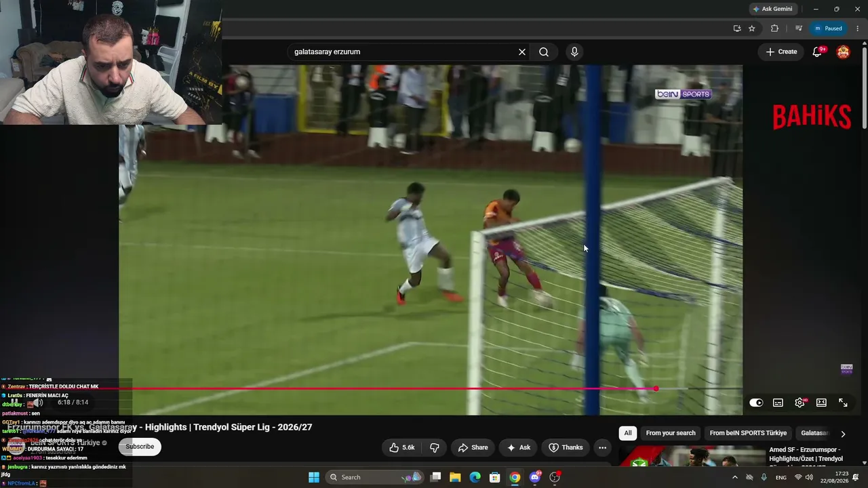The image size is (868, 488).
Task: Click the Ask button below the video
Action: 518,447
